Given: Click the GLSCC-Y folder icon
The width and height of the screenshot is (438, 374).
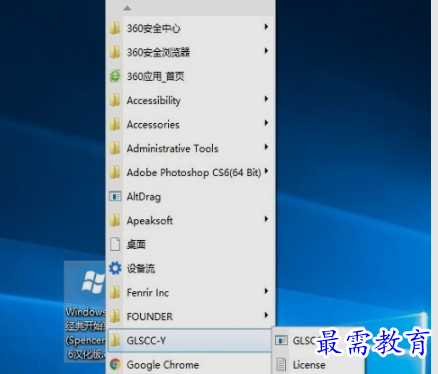Looking at the screenshot, I should pos(115,340).
